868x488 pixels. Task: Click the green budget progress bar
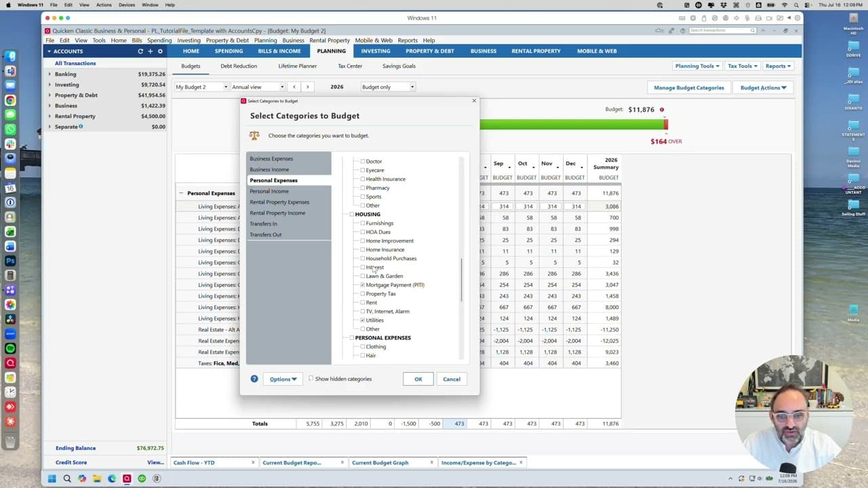pyautogui.click(x=572, y=125)
